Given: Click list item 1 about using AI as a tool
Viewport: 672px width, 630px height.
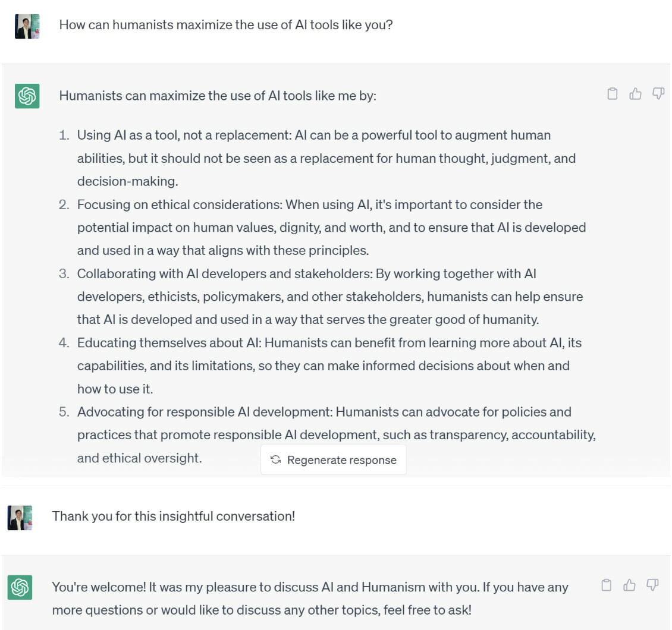Looking at the screenshot, I should (x=326, y=158).
